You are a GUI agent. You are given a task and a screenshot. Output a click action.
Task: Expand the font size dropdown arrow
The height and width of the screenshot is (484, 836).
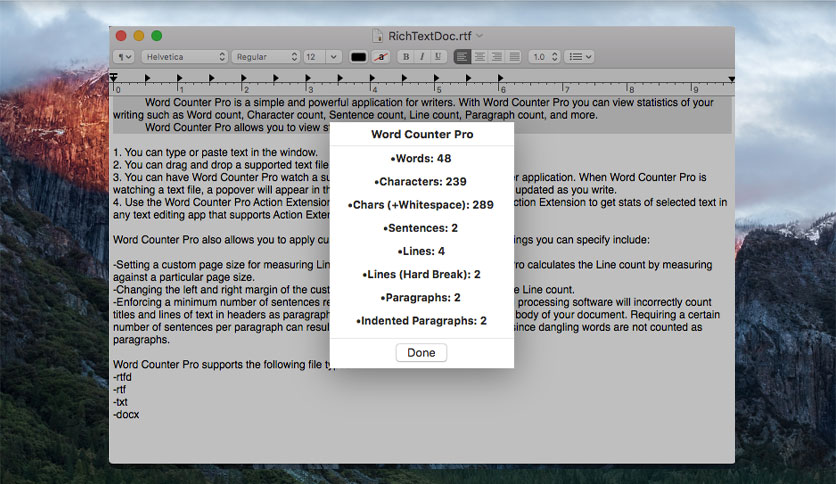tap(334, 57)
